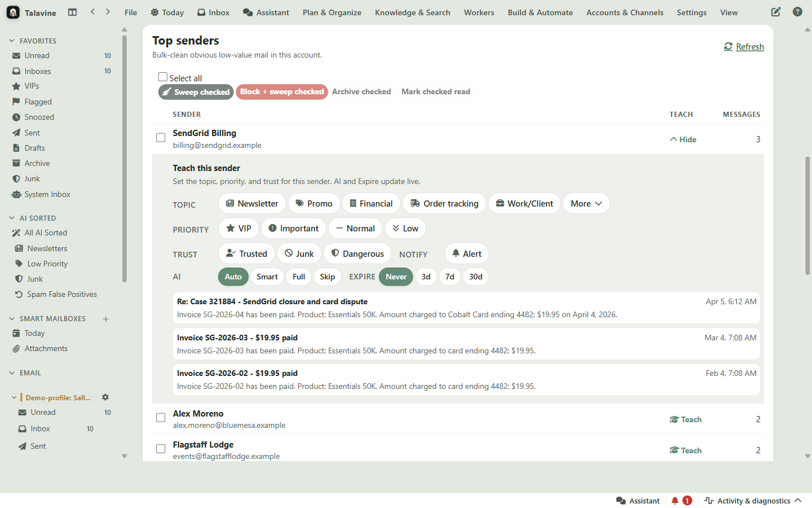Open Spam False Positives mailbox
Image resolution: width=812 pixels, height=508 pixels.
(62, 294)
